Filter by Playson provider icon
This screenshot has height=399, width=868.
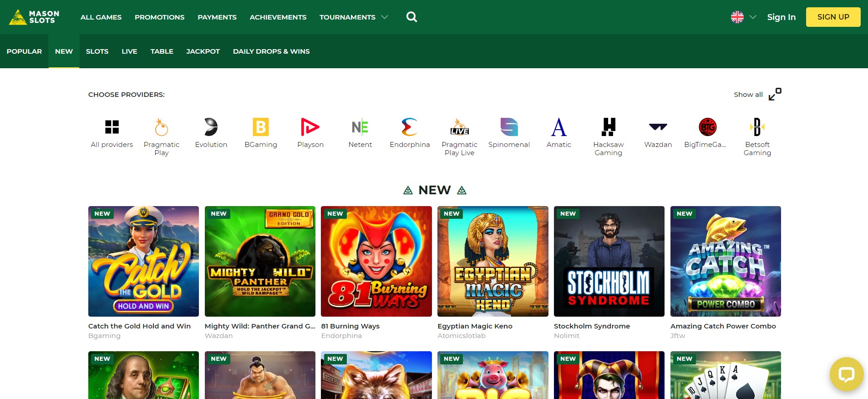[310, 127]
